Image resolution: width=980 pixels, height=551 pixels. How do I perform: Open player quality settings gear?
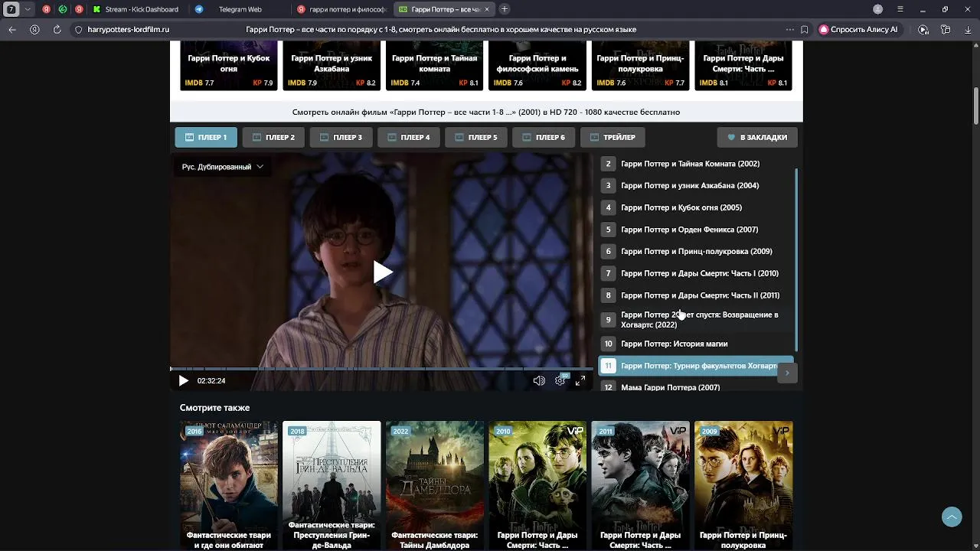[x=560, y=380]
